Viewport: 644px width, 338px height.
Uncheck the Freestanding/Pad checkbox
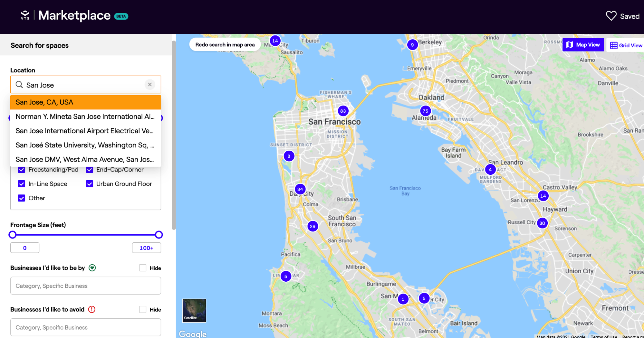[x=22, y=170]
